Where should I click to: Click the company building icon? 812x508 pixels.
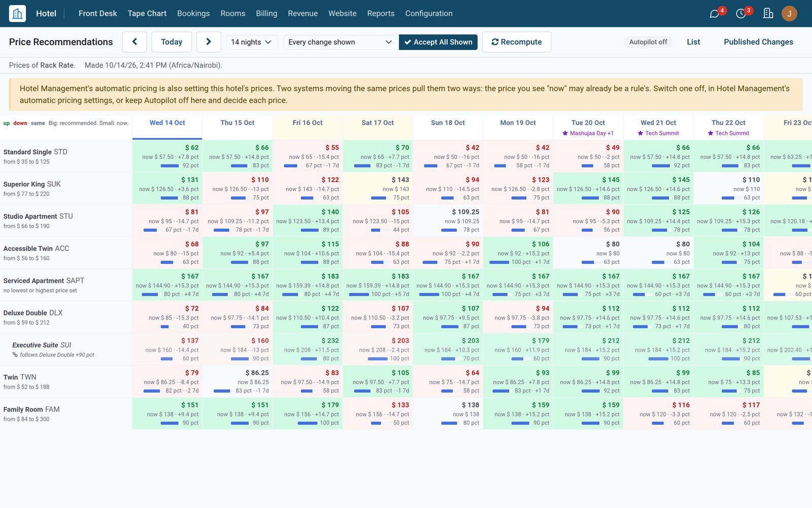pos(768,13)
